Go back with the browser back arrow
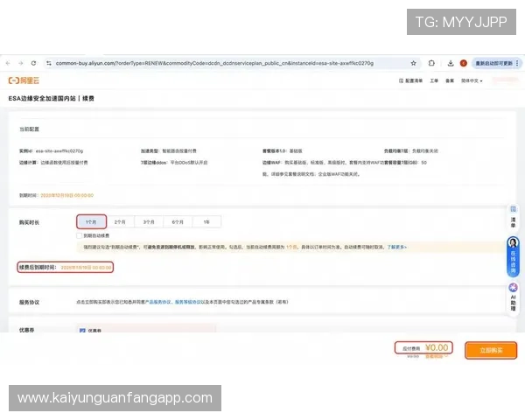The image size is (525, 420). coord(8,63)
